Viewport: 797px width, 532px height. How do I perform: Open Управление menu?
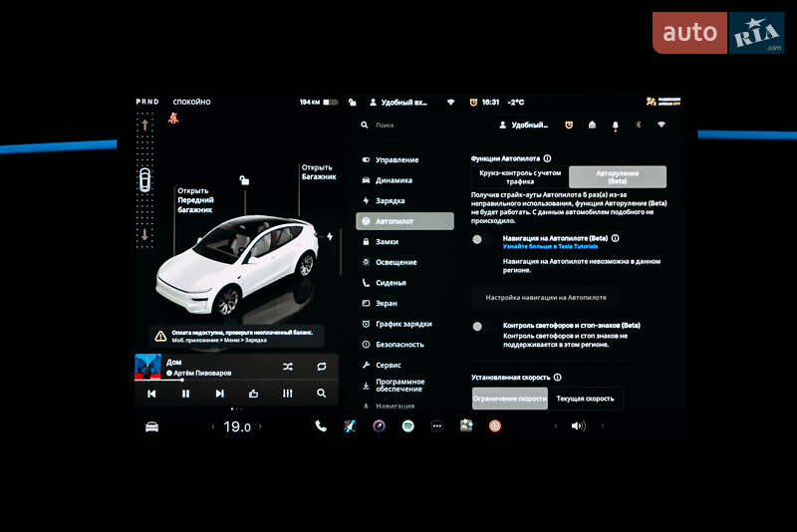tap(404, 159)
